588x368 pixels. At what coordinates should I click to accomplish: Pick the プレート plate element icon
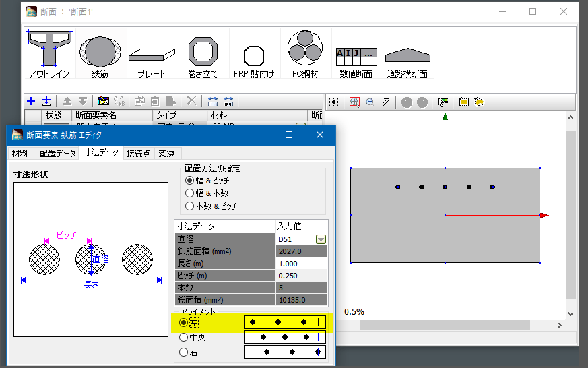(x=152, y=54)
